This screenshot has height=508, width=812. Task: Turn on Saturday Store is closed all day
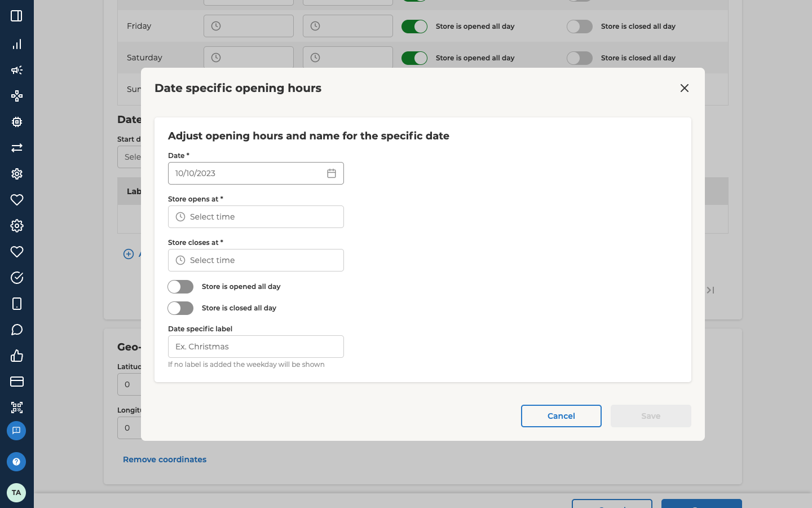click(x=580, y=58)
